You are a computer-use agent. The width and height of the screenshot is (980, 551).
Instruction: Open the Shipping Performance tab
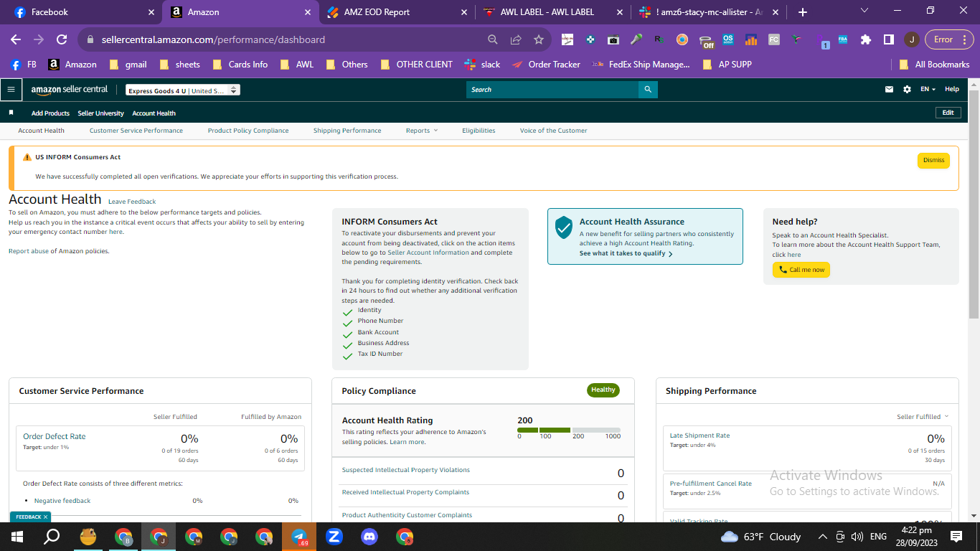[347, 131]
